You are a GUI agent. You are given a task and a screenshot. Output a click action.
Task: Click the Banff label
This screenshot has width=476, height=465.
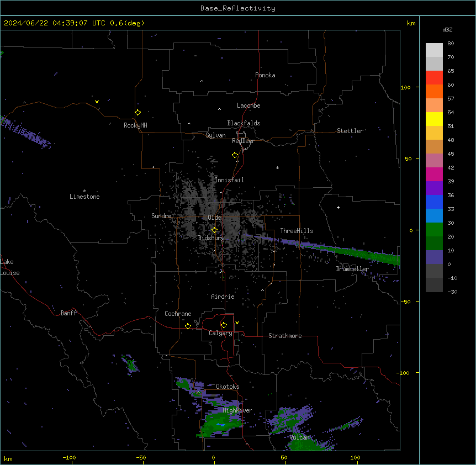pyautogui.click(x=68, y=313)
